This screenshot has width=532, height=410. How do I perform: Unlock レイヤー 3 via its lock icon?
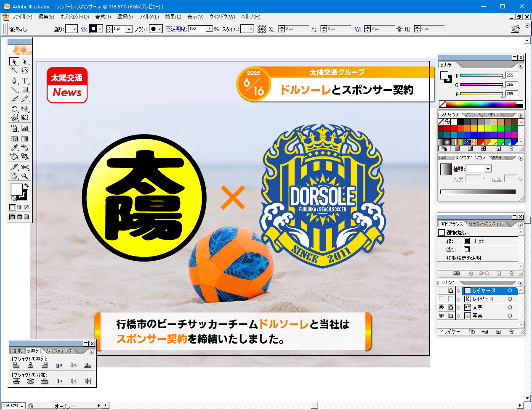click(x=451, y=291)
